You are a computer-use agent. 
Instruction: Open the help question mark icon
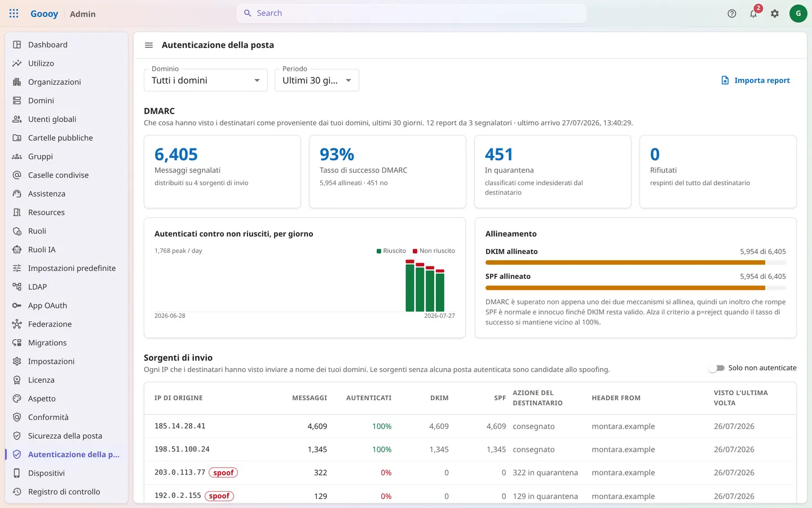(x=732, y=14)
